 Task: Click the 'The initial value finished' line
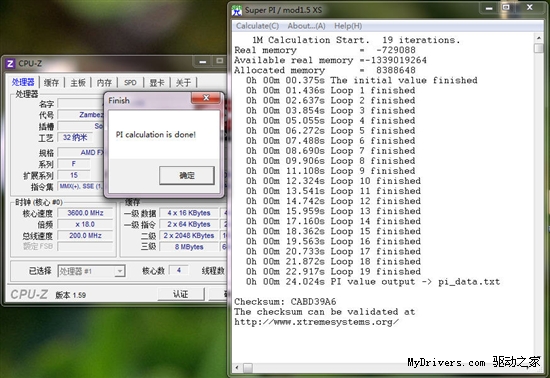(x=361, y=80)
